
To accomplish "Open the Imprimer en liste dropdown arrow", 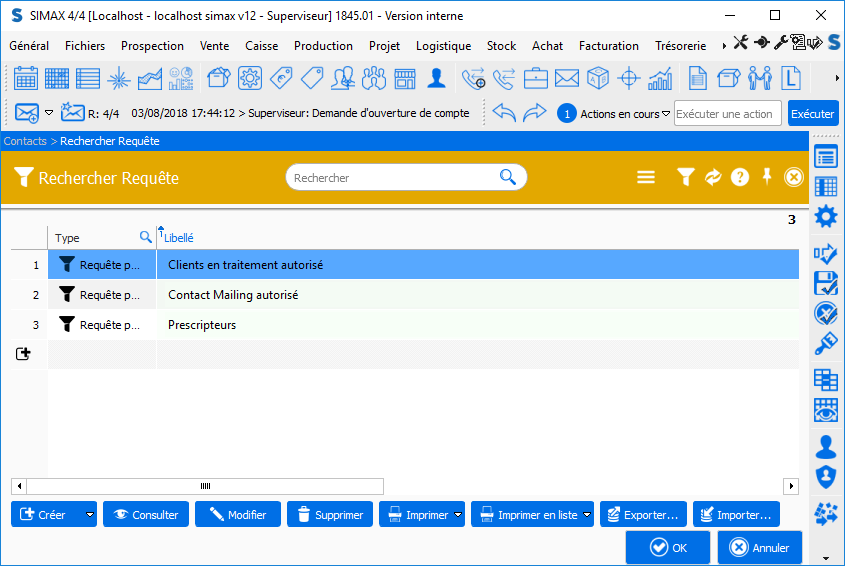I will (586, 515).
